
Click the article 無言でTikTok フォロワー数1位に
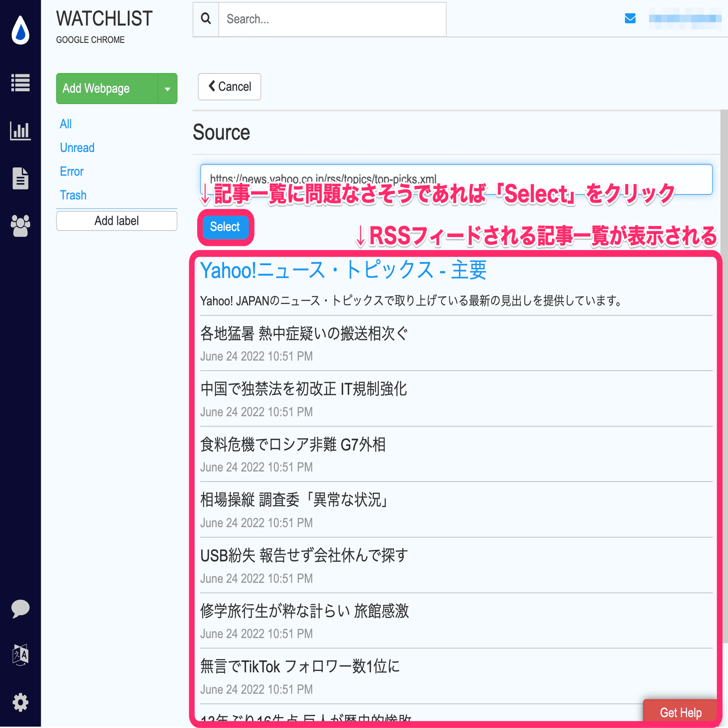300,667
